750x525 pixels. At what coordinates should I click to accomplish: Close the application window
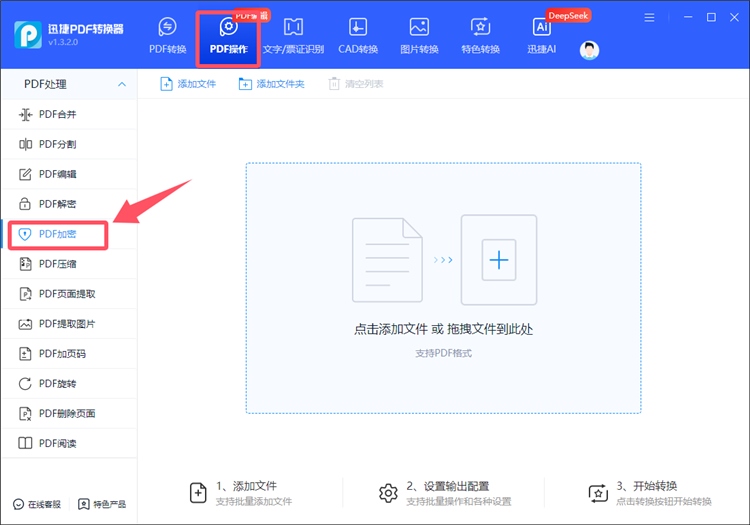[734, 17]
